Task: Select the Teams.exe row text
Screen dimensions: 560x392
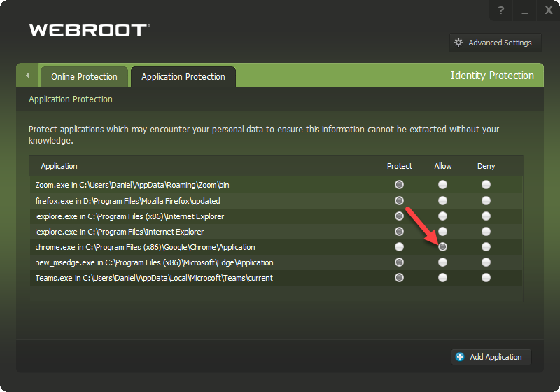Action: pyautogui.click(x=154, y=278)
